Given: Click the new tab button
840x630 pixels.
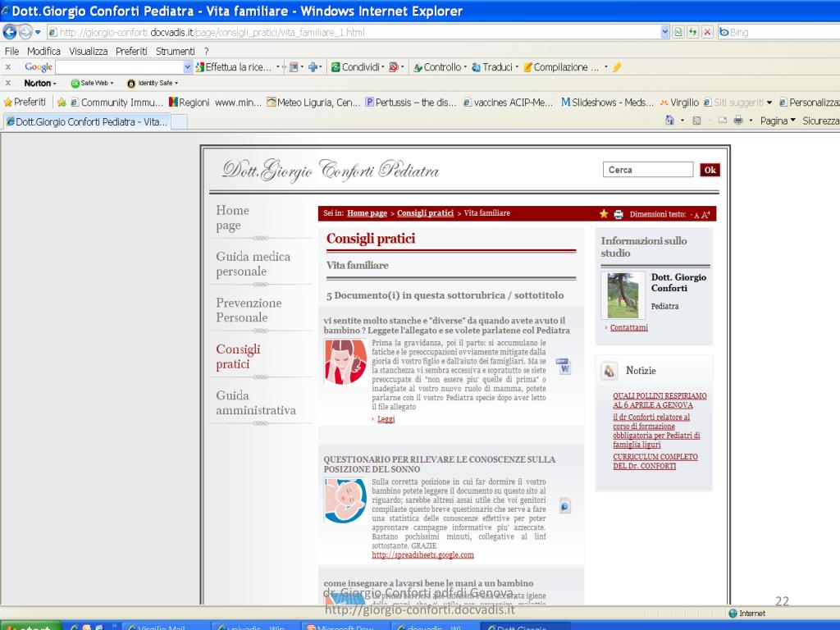Looking at the screenshot, I should pyautogui.click(x=179, y=121).
